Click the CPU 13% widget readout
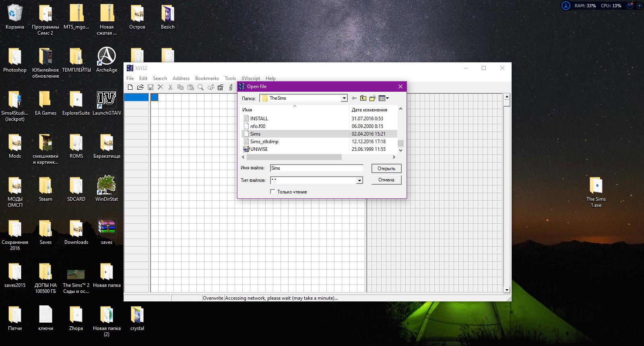 pos(611,6)
